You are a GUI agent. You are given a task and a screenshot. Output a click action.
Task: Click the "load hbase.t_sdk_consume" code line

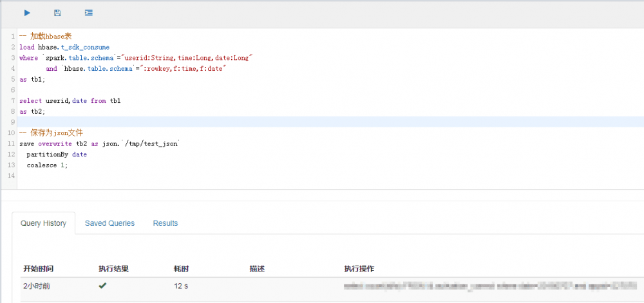64,47
